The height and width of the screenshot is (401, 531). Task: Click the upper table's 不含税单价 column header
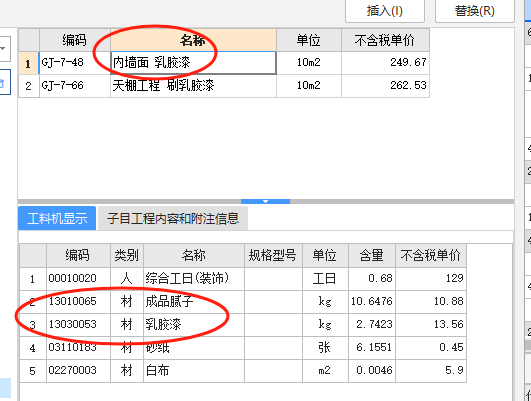coord(385,40)
